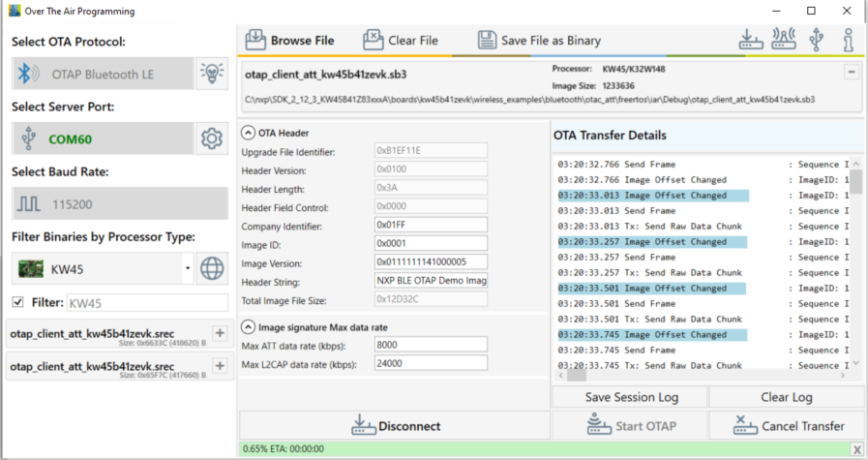868x460 pixels.
Task: Click the download-to-device icon in top toolbar
Action: click(x=750, y=40)
